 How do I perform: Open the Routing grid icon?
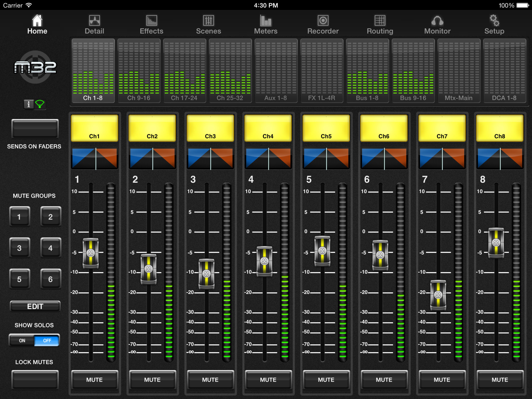pyautogui.click(x=380, y=21)
